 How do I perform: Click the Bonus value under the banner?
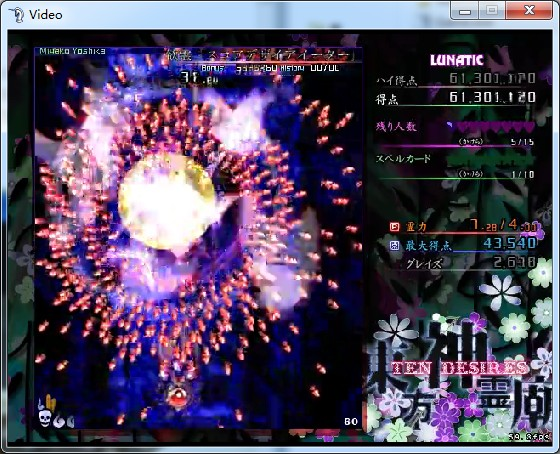click(x=256, y=69)
